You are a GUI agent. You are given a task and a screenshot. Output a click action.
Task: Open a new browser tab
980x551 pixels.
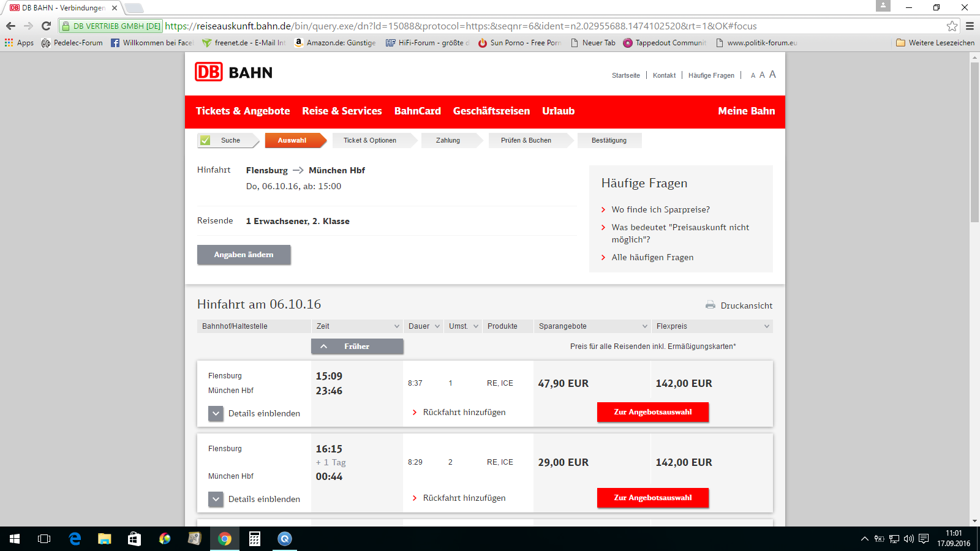click(134, 8)
